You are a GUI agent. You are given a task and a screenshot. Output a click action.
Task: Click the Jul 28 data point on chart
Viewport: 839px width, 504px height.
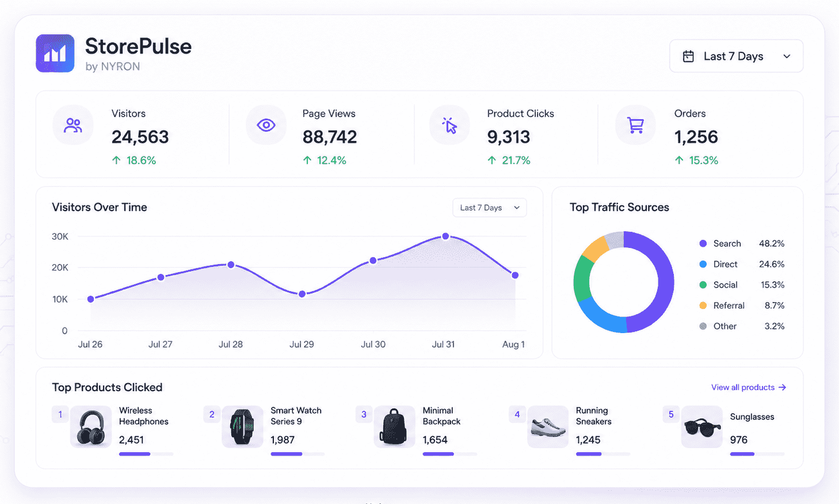(x=231, y=265)
